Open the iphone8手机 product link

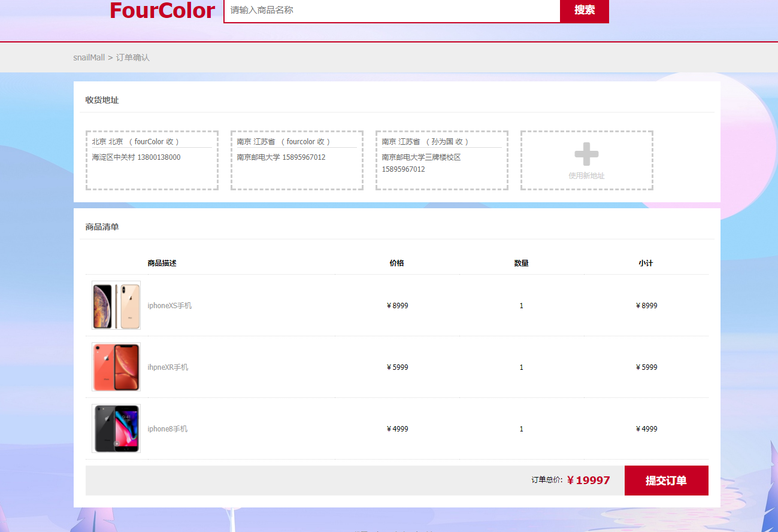click(168, 429)
